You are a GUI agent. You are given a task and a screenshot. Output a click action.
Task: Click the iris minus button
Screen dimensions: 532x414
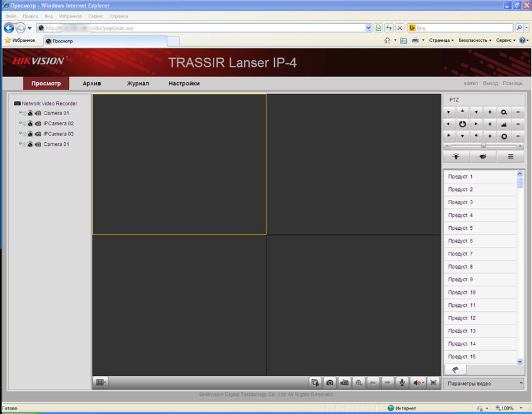518,137
